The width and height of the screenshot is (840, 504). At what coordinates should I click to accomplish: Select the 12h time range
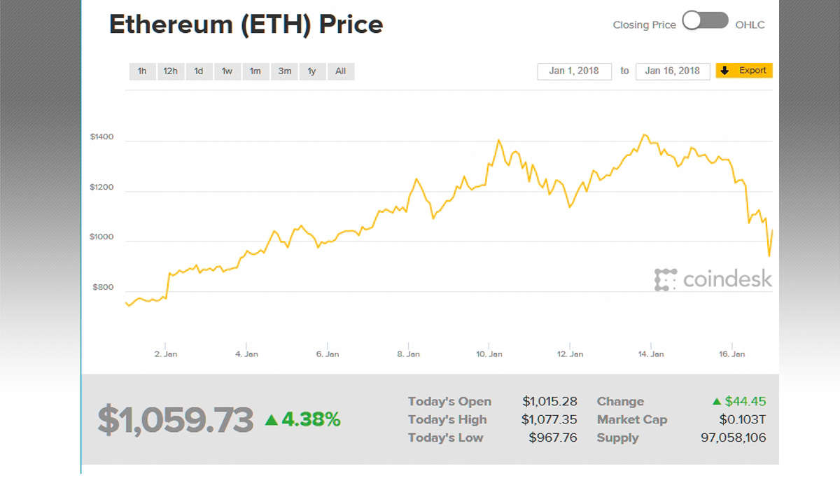tap(170, 71)
